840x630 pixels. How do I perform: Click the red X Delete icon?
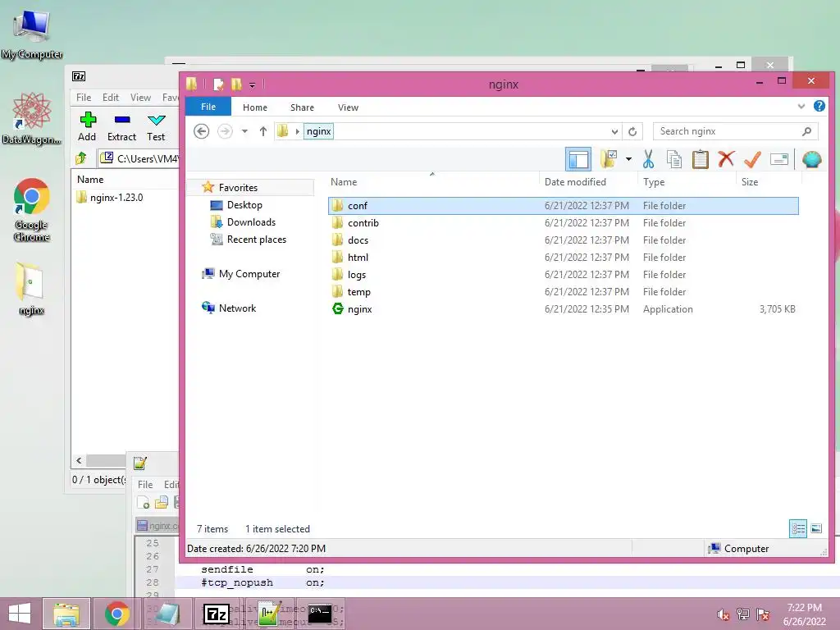726,159
